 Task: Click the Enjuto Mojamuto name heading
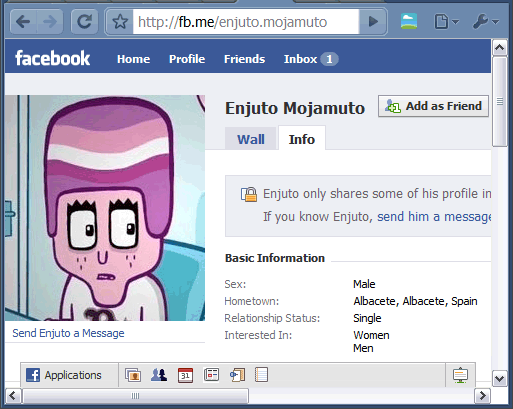(x=295, y=108)
